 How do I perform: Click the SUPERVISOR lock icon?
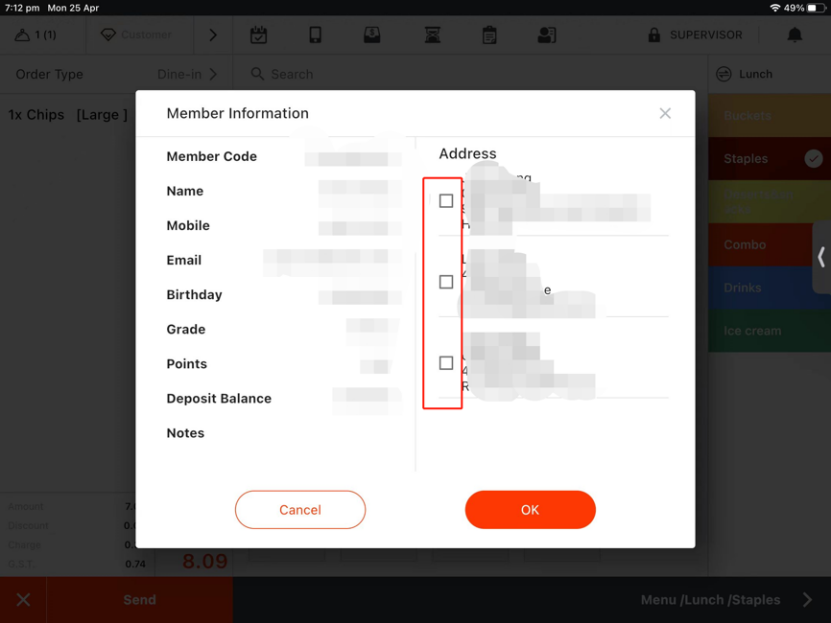655,35
